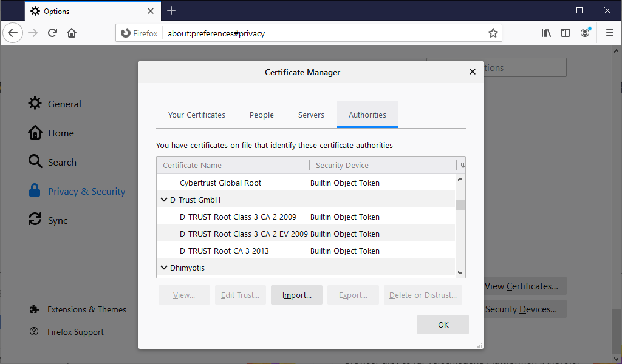The height and width of the screenshot is (364, 622).
Task: Collapse the D-Trust GmbH group
Action: (x=164, y=200)
